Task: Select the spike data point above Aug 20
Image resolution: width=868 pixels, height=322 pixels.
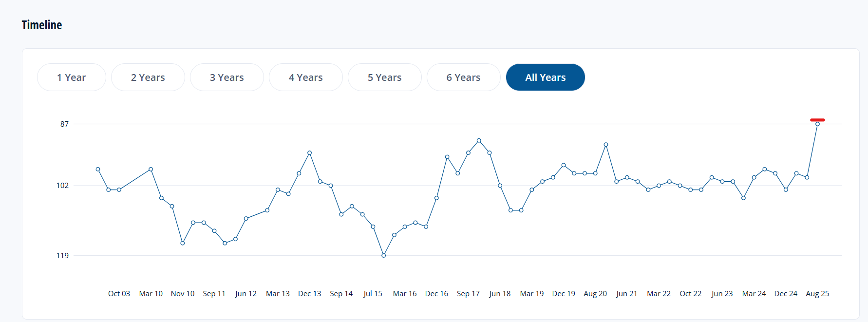Action: point(606,145)
